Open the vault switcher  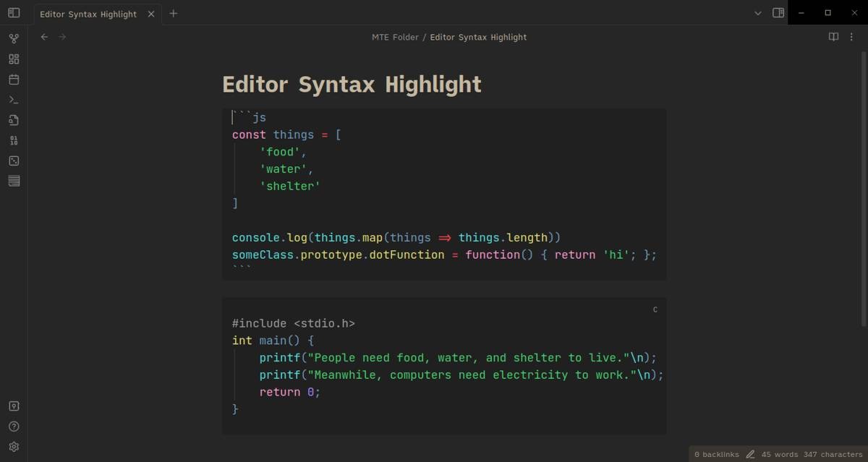14,406
